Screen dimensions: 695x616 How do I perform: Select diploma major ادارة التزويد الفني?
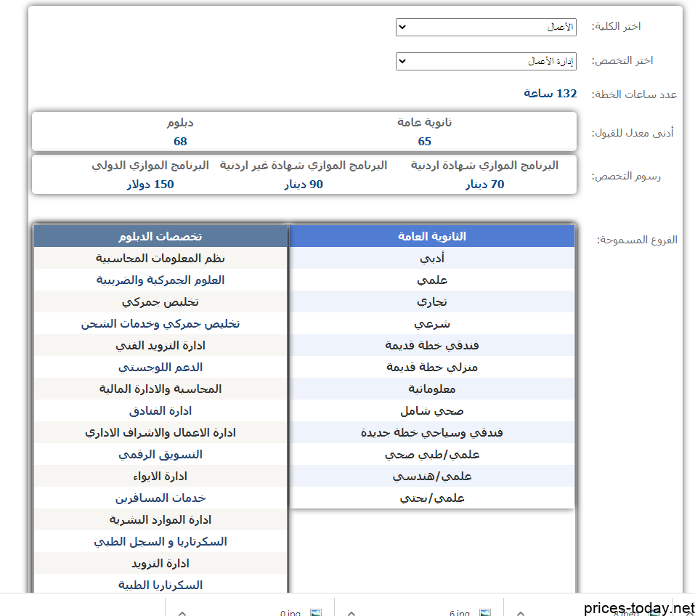[160, 345]
